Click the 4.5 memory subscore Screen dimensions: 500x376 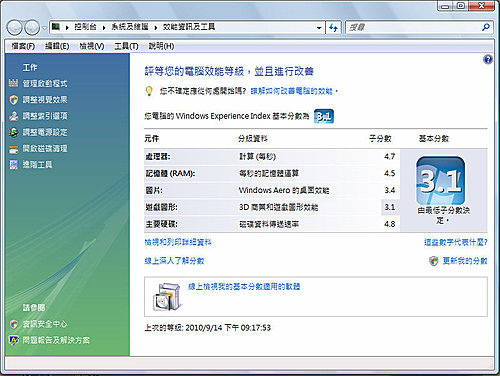pyautogui.click(x=389, y=173)
